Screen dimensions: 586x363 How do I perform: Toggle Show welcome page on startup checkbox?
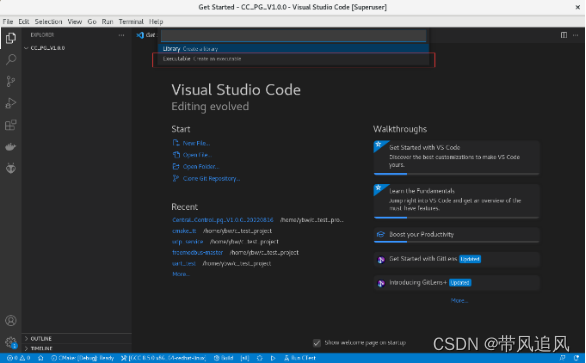317,343
